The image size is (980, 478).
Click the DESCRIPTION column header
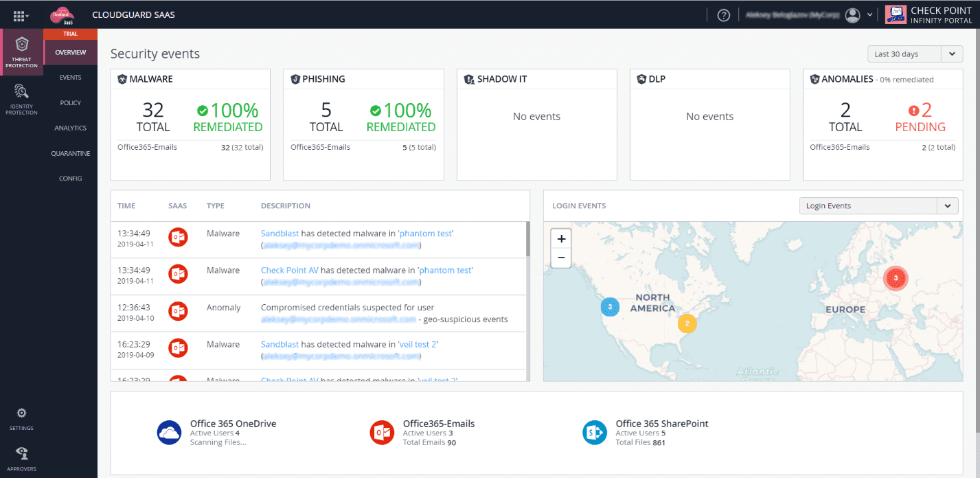pyautogui.click(x=286, y=206)
